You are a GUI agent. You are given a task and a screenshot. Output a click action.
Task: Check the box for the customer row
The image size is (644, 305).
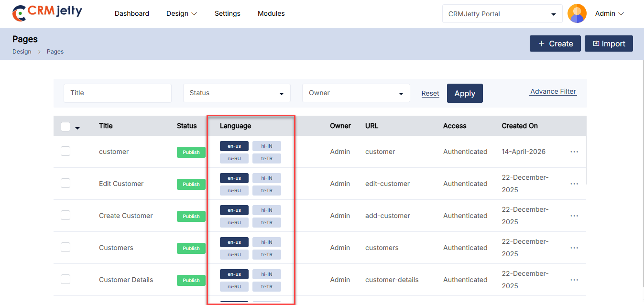click(65, 151)
